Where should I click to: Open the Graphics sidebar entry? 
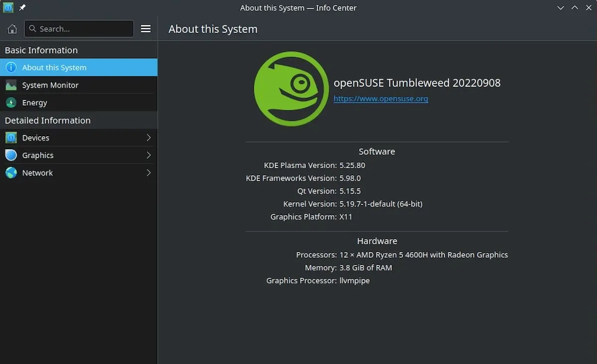[x=79, y=155]
